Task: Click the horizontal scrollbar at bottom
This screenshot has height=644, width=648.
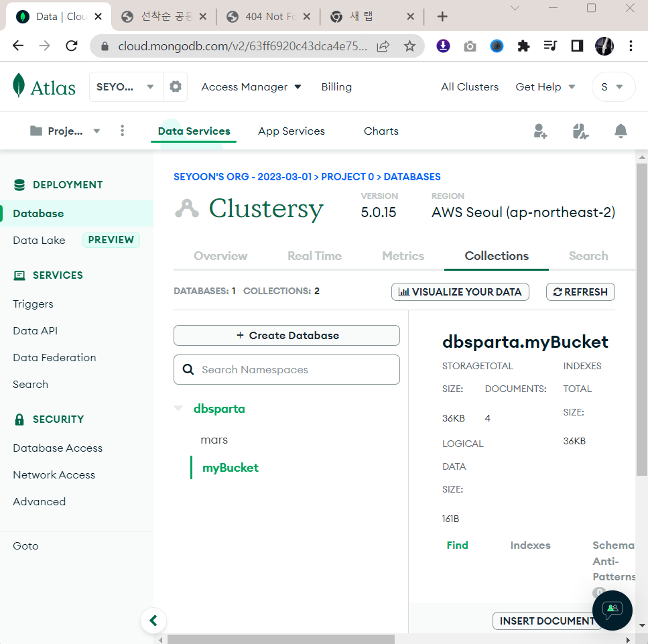Action: [281, 639]
